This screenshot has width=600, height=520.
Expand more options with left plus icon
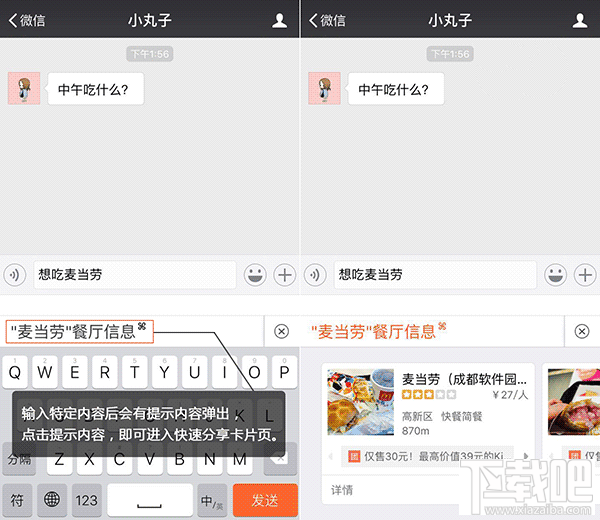tap(284, 274)
